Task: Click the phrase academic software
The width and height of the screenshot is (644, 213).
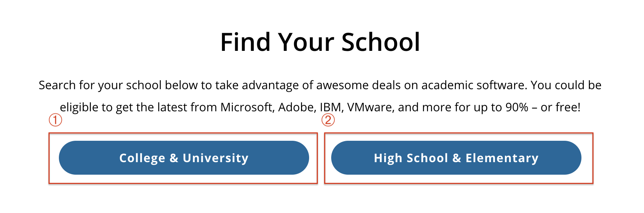Action: (x=474, y=85)
